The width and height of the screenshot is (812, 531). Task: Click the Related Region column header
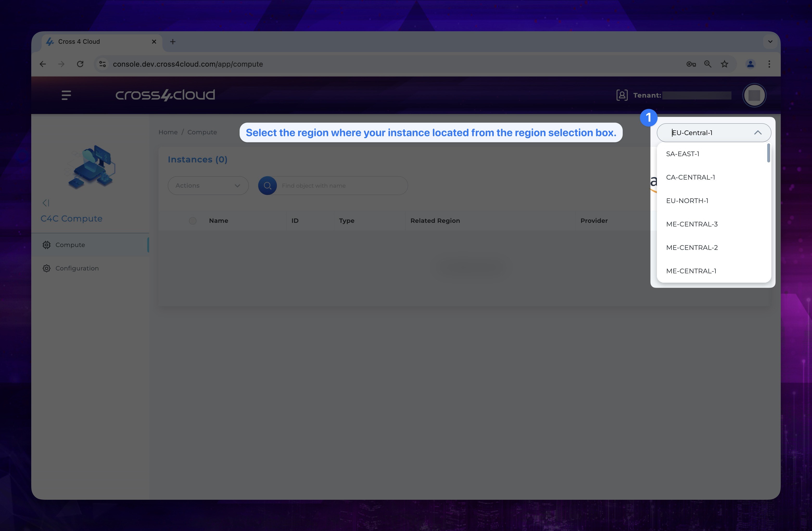pyautogui.click(x=435, y=221)
